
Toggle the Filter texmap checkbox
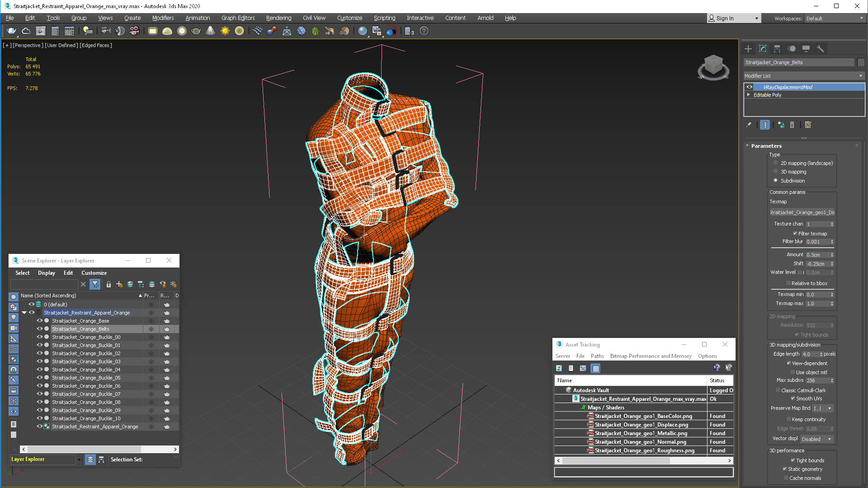coord(795,234)
